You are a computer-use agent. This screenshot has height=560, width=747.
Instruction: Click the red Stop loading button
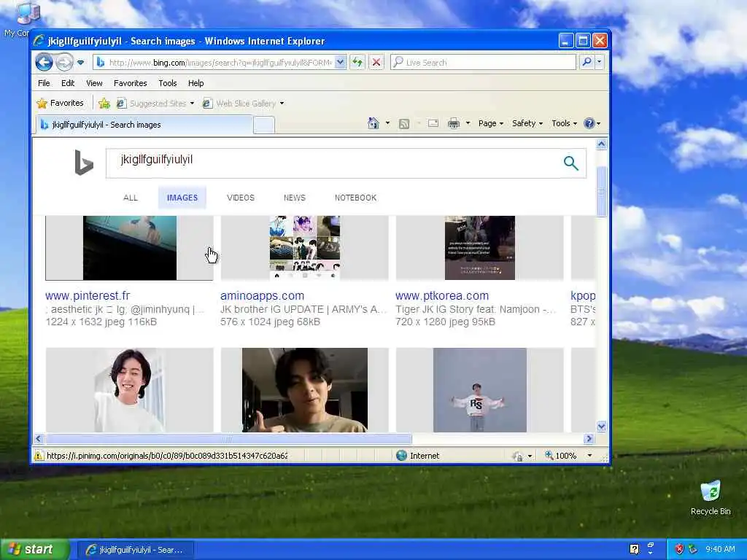[x=376, y=63]
